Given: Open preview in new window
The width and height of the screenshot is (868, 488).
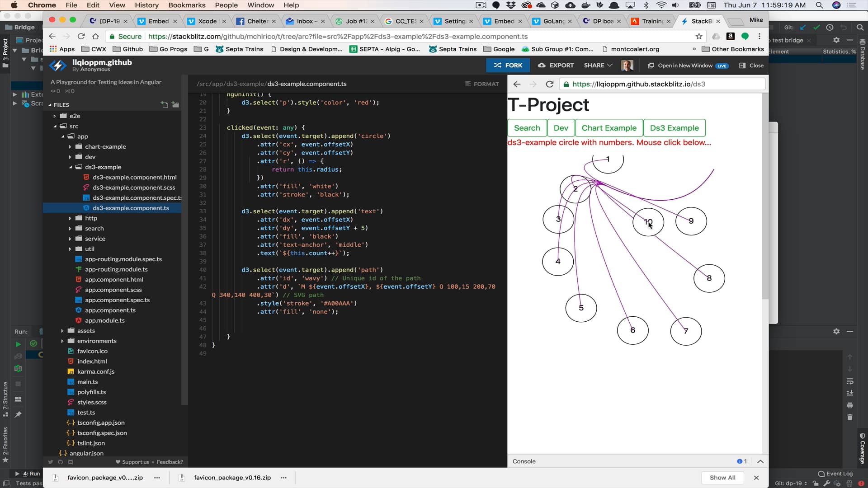Looking at the screenshot, I should click(x=684, y=66).
